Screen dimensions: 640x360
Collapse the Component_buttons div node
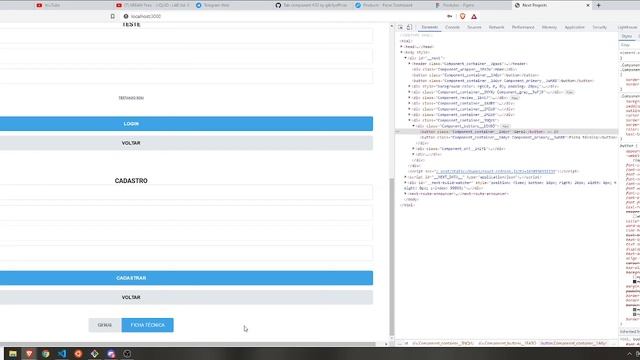pos(414,126)
